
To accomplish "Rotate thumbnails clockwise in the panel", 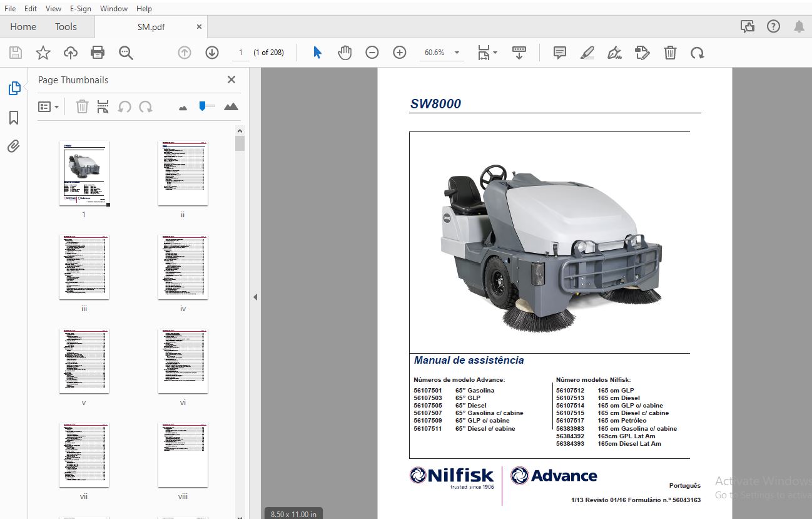I will 146,106.
